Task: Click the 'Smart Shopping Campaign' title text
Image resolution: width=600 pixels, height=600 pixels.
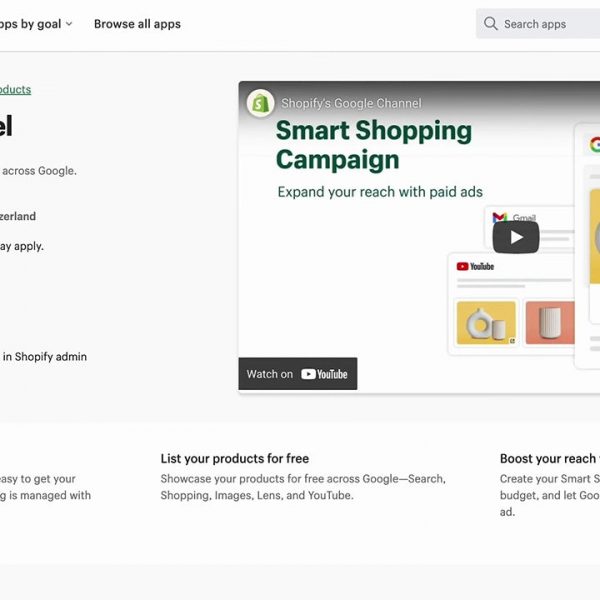Action: click(x=374, y=145)
